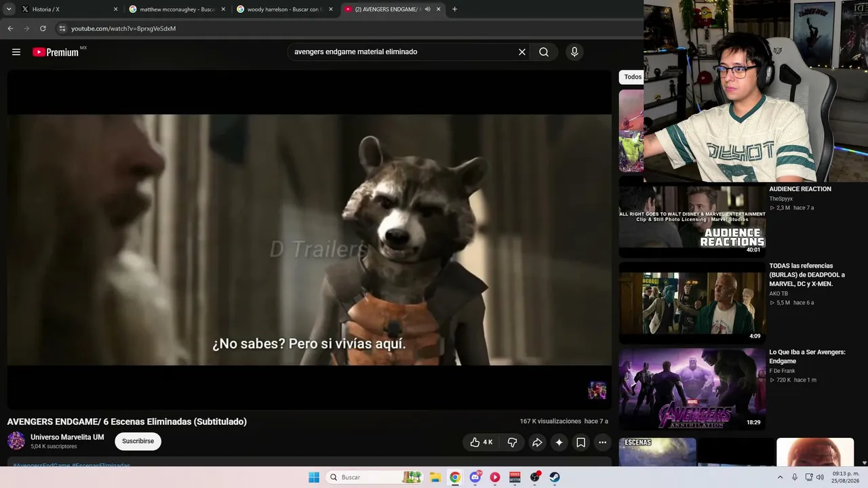
Task: Open the Avengers Annihilation thumbnail
Action: click(692, 389)
